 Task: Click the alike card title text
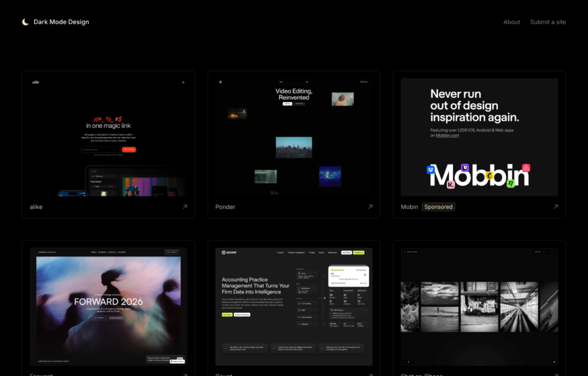36,207
